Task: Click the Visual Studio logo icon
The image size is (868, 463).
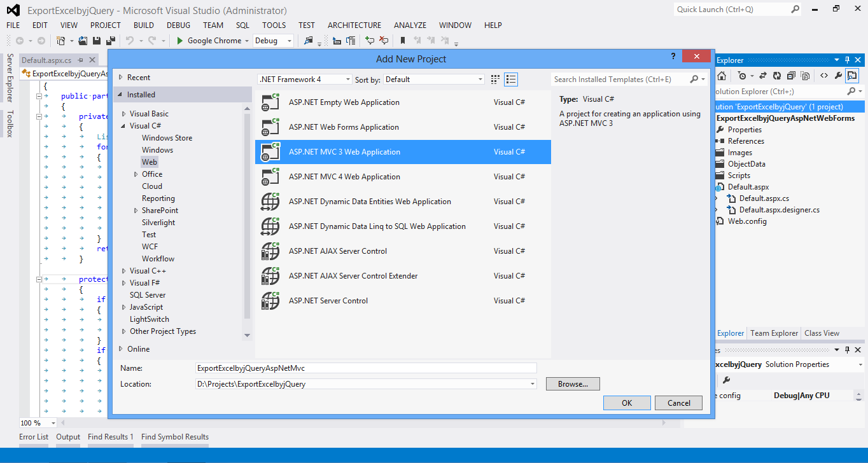Action: click(13, 10)
